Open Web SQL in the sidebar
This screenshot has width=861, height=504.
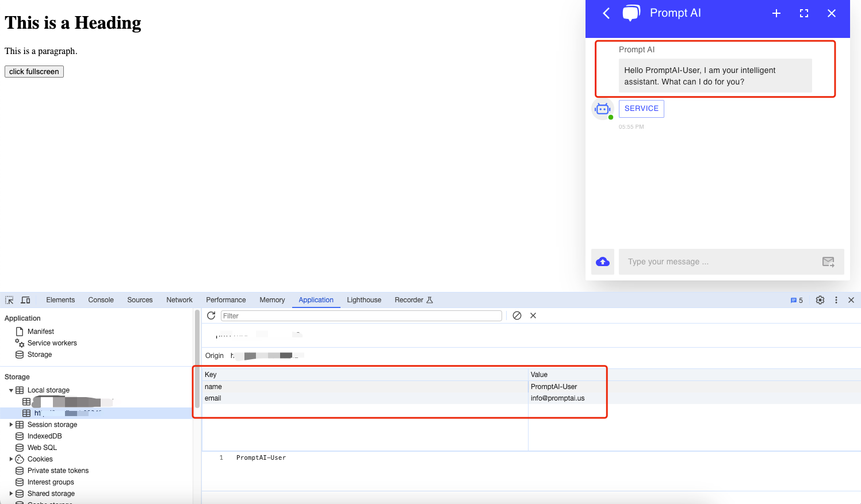(x=42, y=448)
